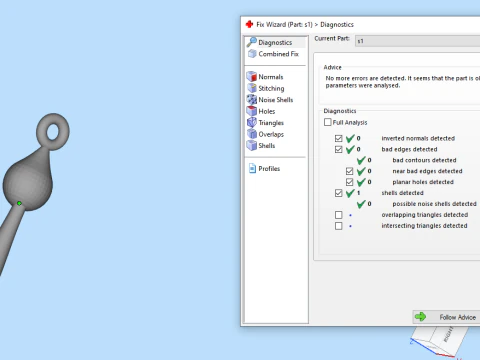Click the 'possible noise shells detected' text
Viewport: 480px width, 360px height.
(x=434, y=204)
